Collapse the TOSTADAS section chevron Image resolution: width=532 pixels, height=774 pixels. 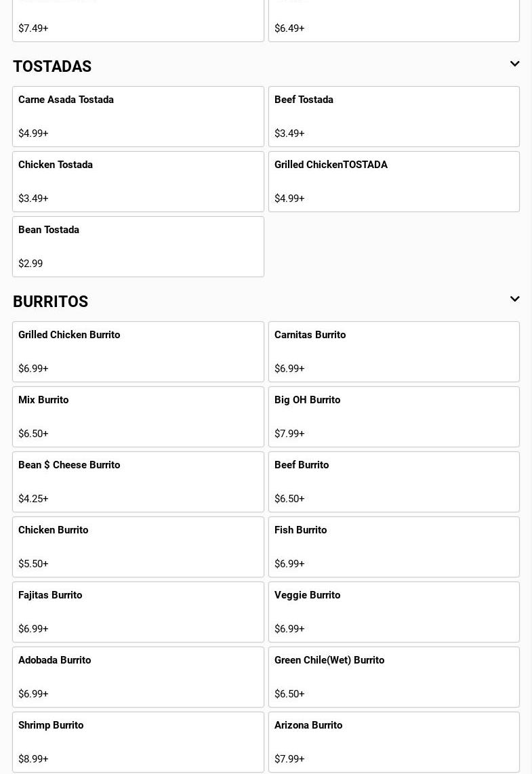click(x=514, y=64)
